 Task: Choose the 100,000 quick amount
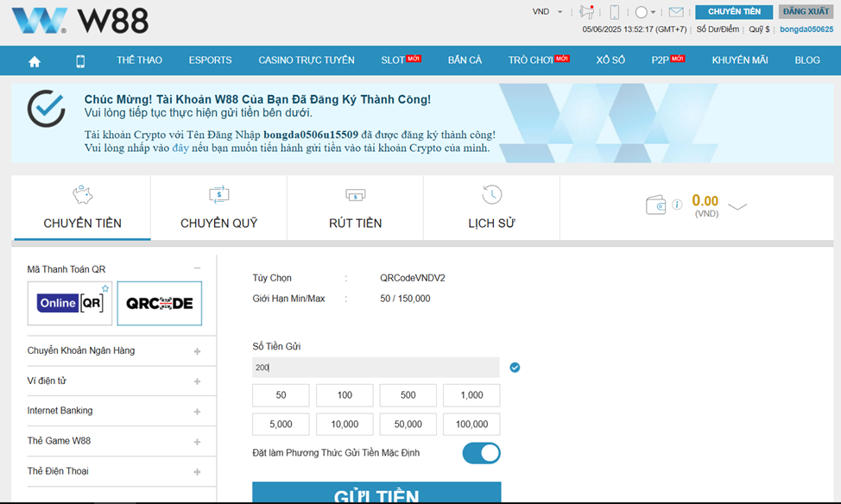click(x=471, y=424)
